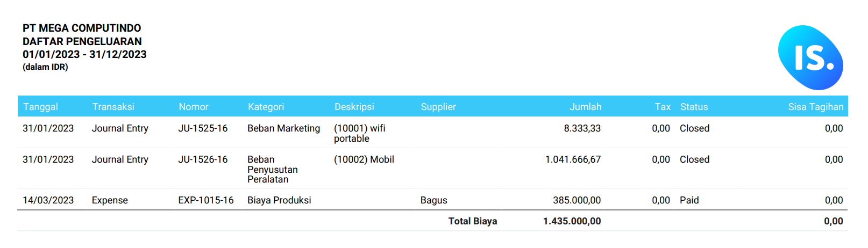Select the supplier name Bagus
Viewport: 868px width, 248px height.
tap(433, 200)
